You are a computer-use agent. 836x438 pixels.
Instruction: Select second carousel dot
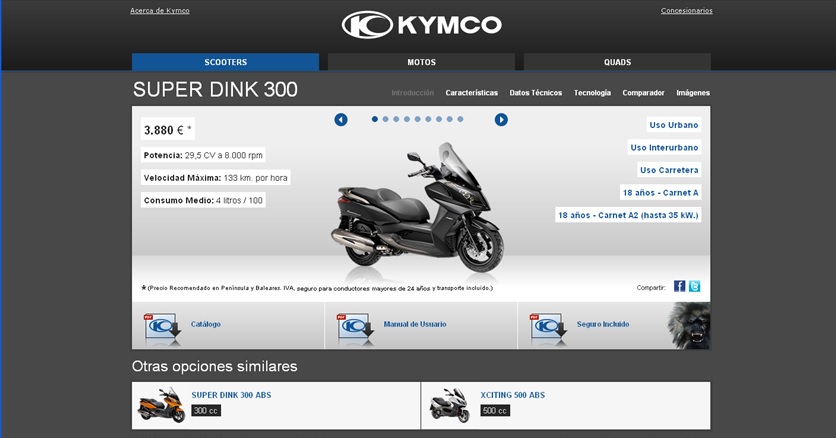click(x=385, y=119)
